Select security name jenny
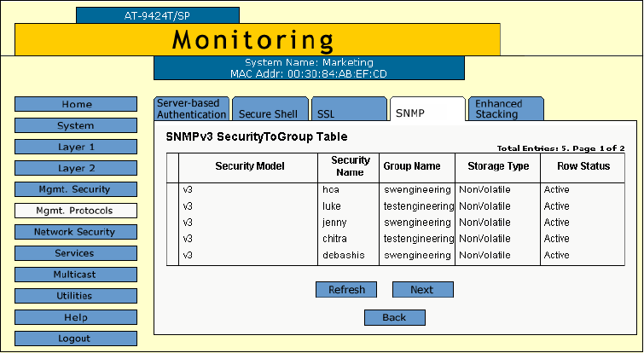644x353 pixels. (x=334, y=223)
